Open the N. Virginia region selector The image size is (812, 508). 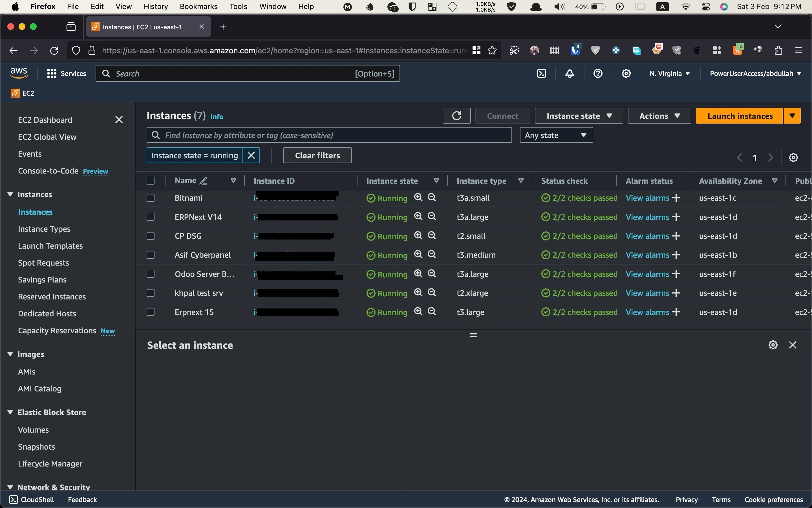[670, 74]
